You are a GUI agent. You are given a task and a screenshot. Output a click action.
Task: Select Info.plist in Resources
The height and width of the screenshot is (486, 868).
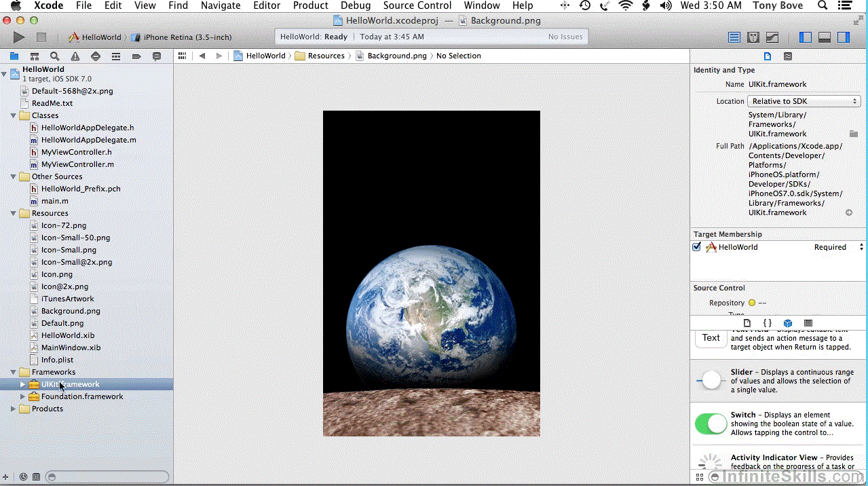point(57,360)
